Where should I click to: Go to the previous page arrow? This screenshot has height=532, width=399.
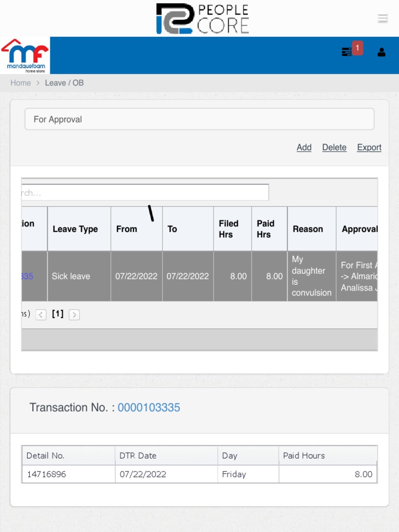point(41,315)
